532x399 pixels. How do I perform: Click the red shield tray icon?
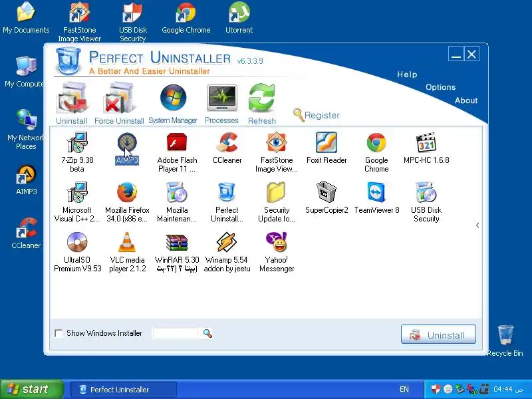(x=436, y=389)
